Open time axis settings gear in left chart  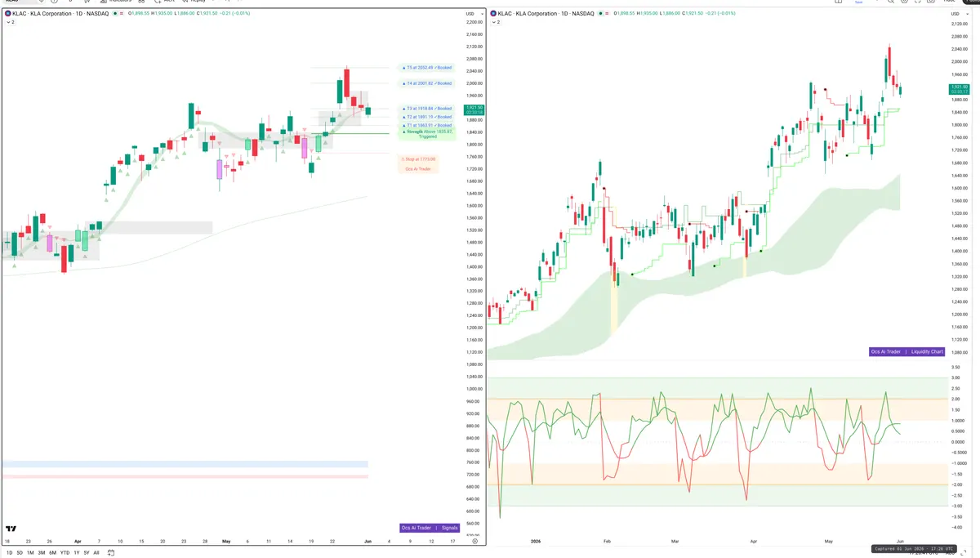pyautogui.click(x=475, y=540)
